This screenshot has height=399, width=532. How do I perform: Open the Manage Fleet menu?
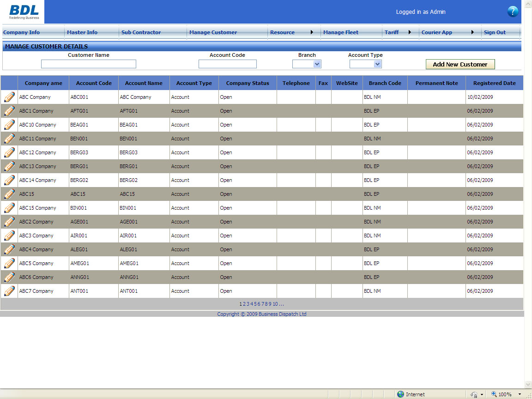pos(341,32)
